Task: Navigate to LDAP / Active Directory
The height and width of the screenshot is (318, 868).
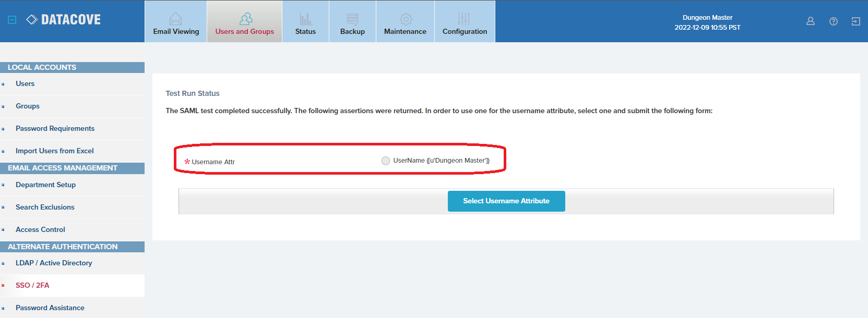Action: click(x=54, y=263)
